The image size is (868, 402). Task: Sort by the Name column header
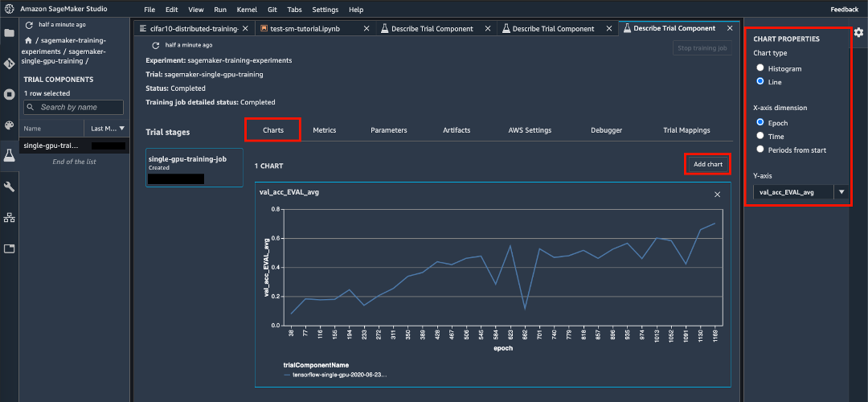click(x=51, y=129)
